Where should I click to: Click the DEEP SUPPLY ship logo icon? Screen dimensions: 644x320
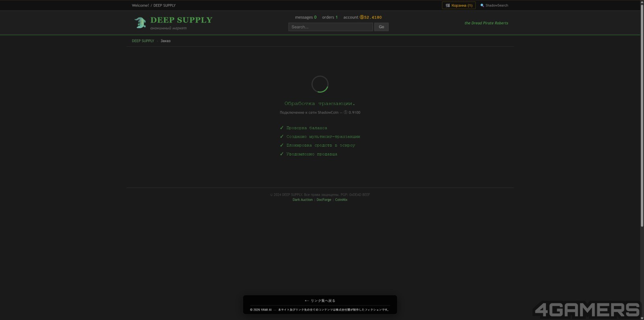140,23
